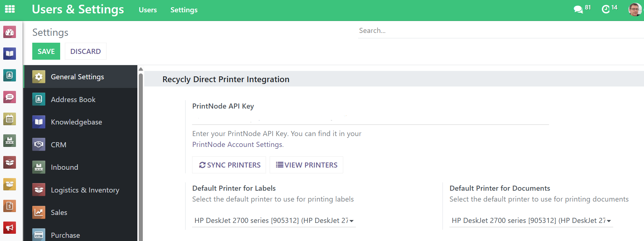Switch to the CRM settings section

(58, 145)
